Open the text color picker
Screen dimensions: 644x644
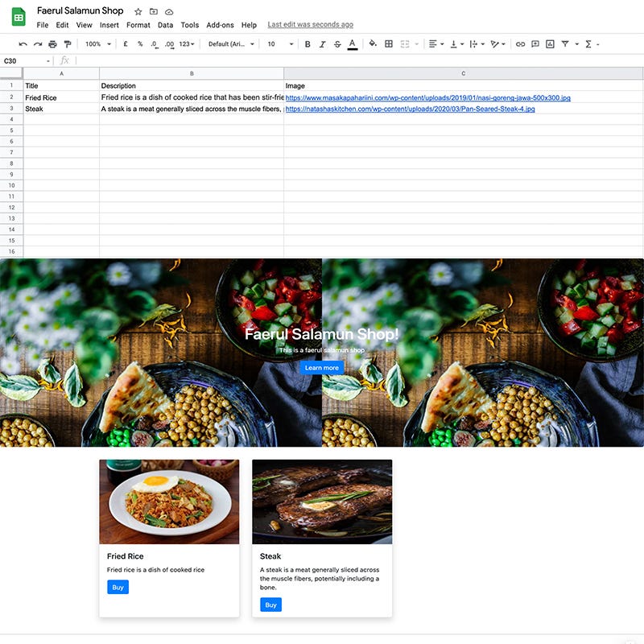click(x=351, y=44)
